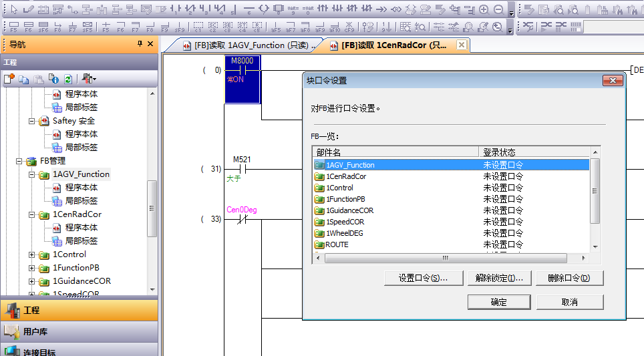Viewport: 644px width, 356px height.
Task: Click the F5 open contact ladder icon
Action: (x=13, y=27)
